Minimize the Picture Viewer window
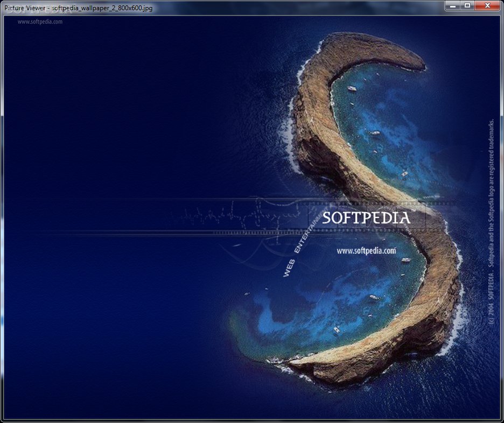This screenshot has height=423, width=504. point(452,5)
